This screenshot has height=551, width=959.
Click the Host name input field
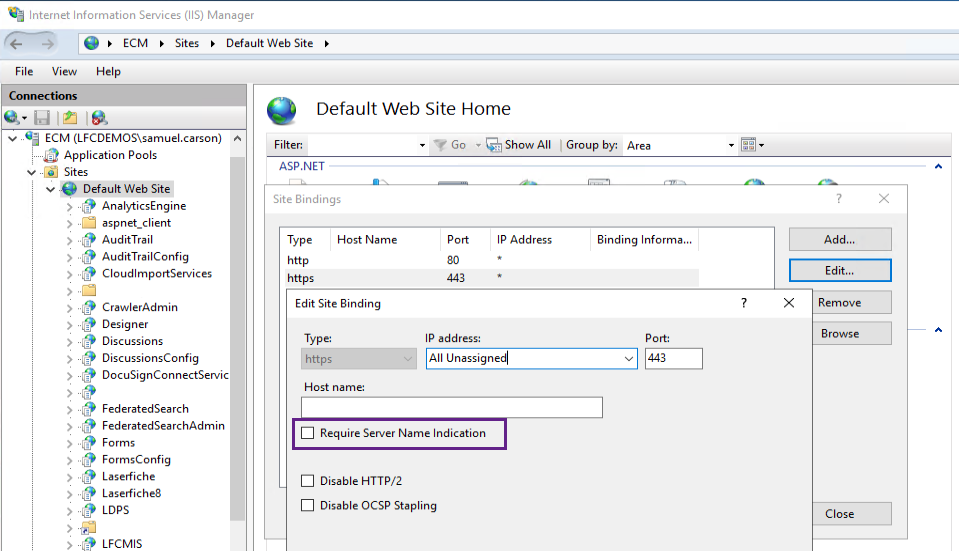451,407
